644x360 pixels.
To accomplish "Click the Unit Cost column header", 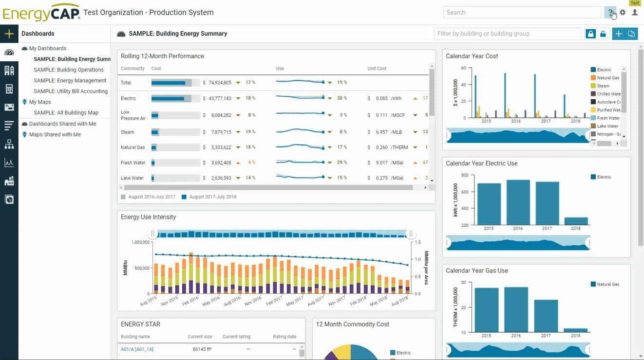I will click(377, 69).
